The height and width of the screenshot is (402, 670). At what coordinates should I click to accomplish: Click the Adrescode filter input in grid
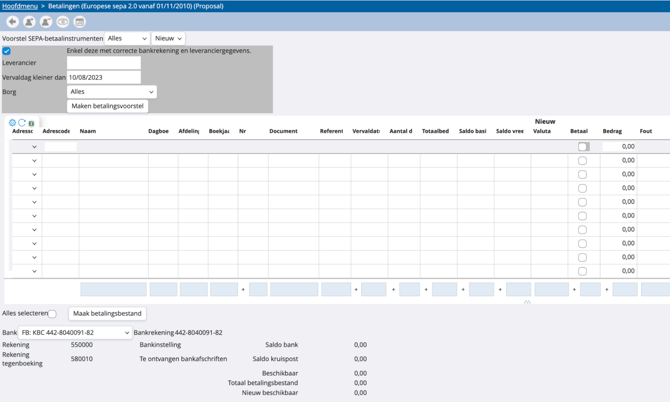(x=60, y=147)
